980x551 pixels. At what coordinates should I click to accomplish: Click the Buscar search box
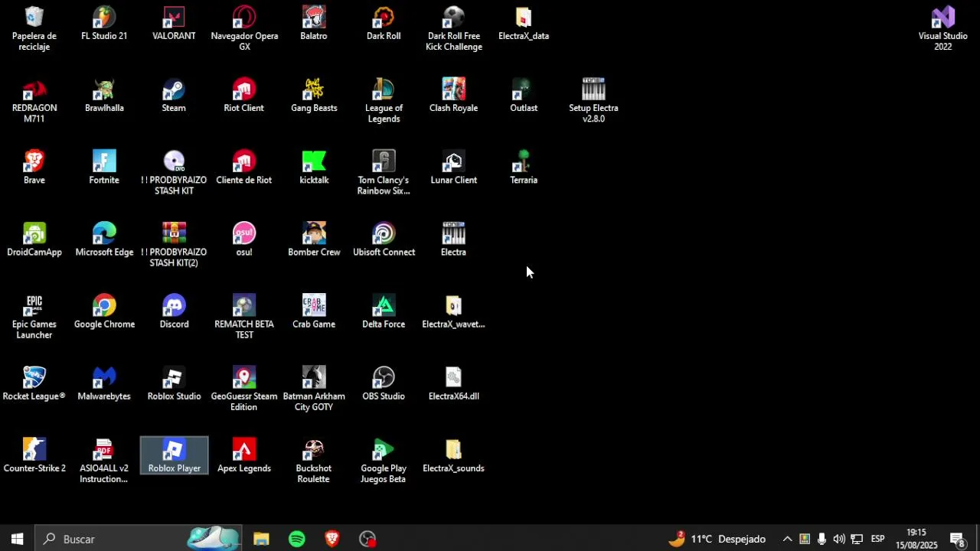[x=139, y=539]
